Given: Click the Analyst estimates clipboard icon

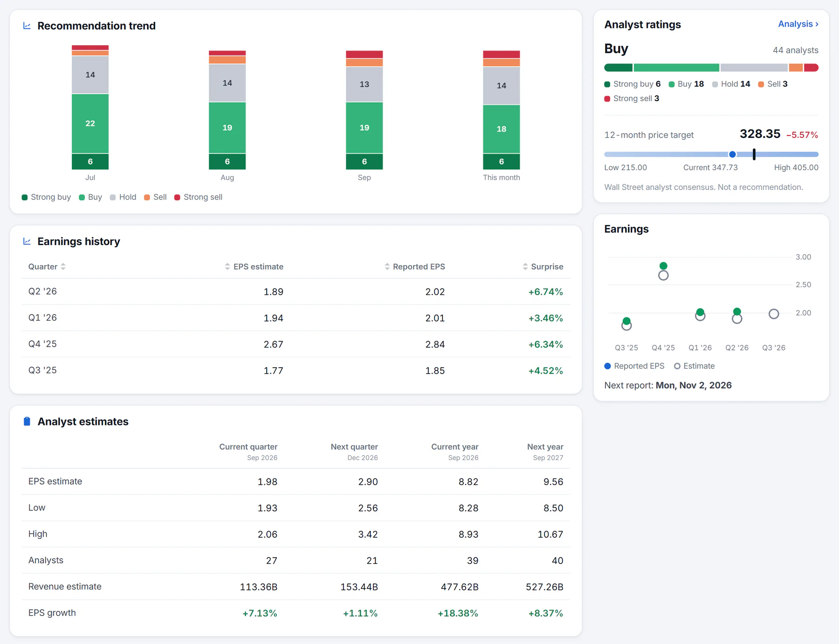Looking at the screenshot, I should [x=27, y=421].
